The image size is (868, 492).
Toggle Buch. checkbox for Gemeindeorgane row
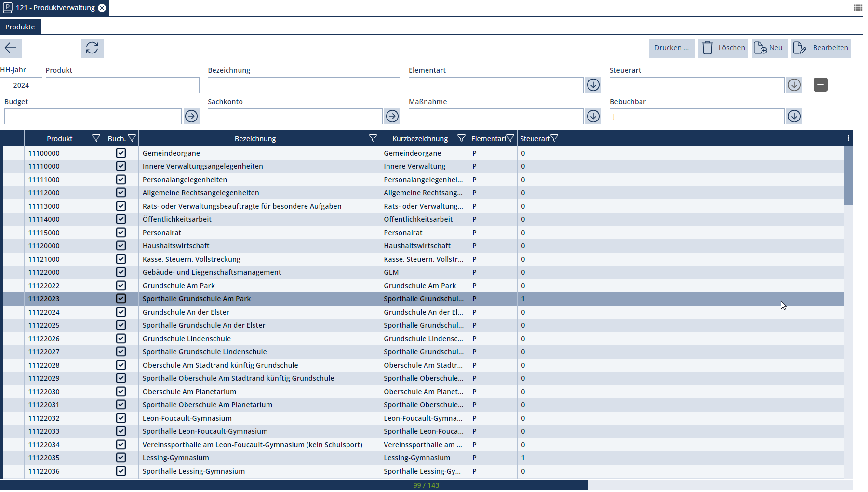121,153
